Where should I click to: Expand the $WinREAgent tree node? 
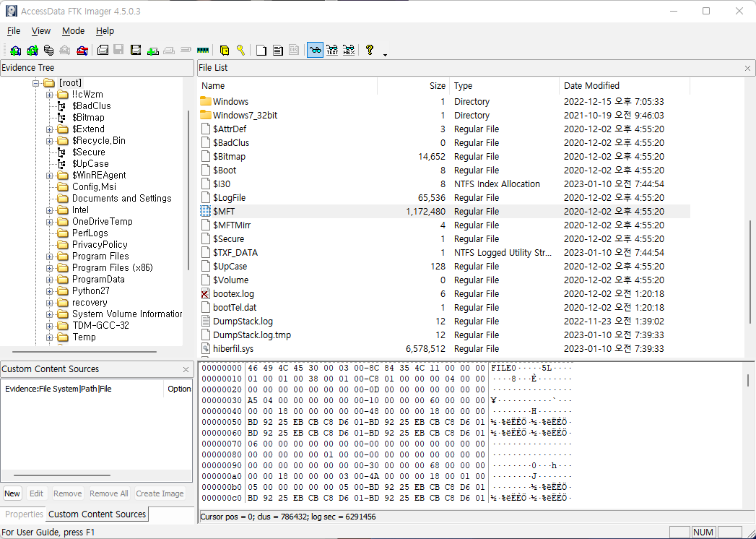click(49, 176)
